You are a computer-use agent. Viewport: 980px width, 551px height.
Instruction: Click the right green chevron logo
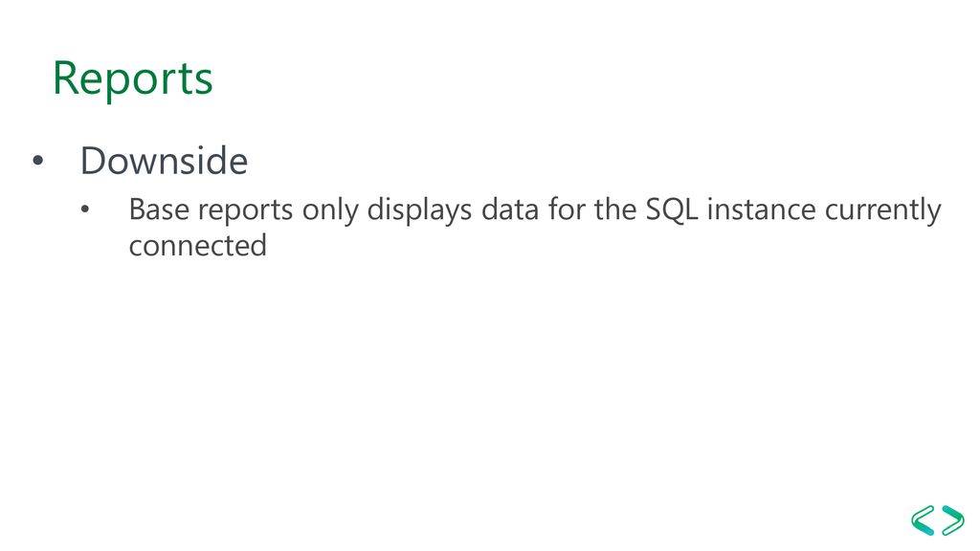(x=952, y=519)
